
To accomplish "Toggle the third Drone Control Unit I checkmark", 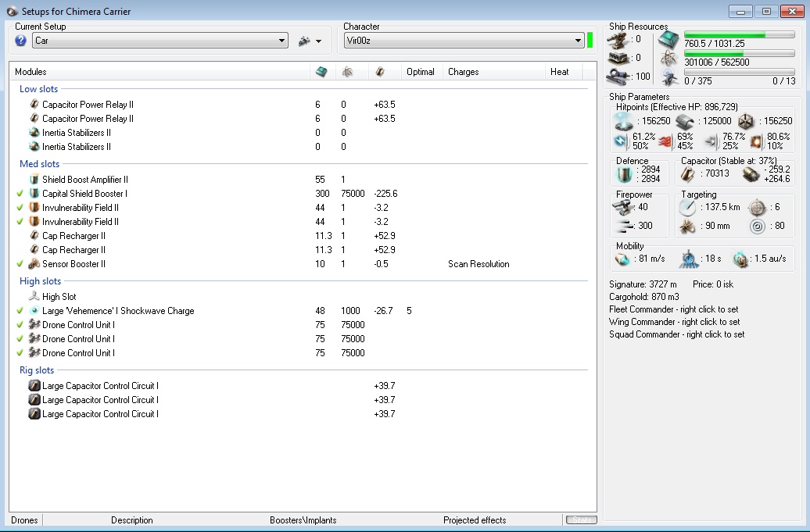I will pos(20,353).
